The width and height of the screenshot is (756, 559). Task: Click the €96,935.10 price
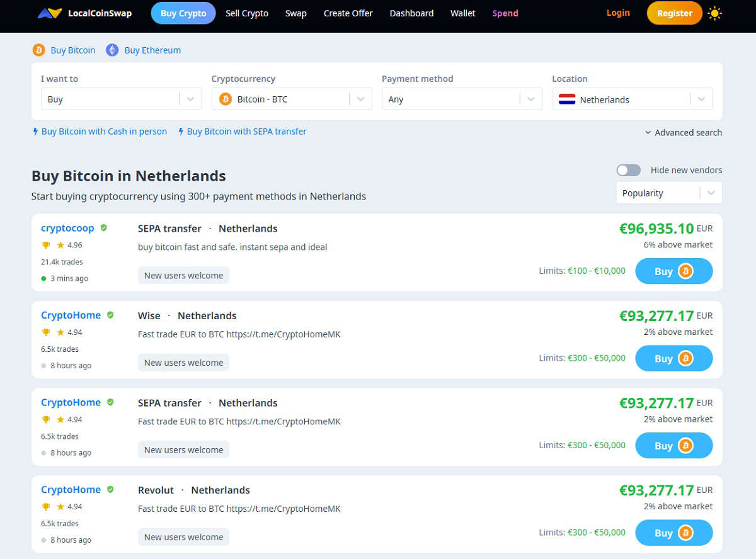(x=656, y=229)
